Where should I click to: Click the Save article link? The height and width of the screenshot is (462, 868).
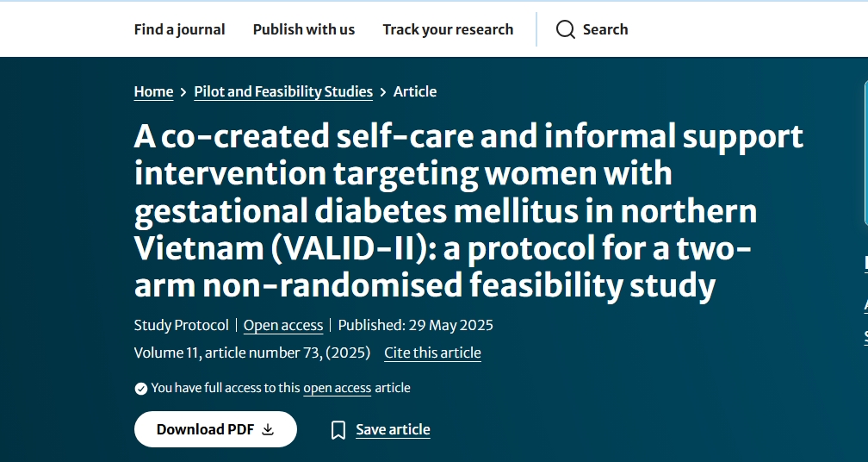pyautogui.click(x=393, y=429)
